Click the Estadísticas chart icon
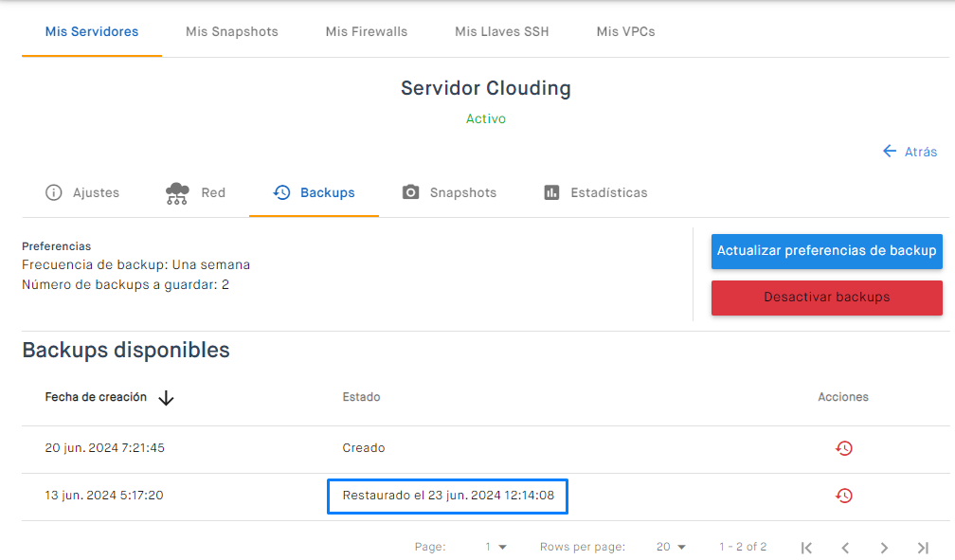955x560 pixels. [551, 192]
